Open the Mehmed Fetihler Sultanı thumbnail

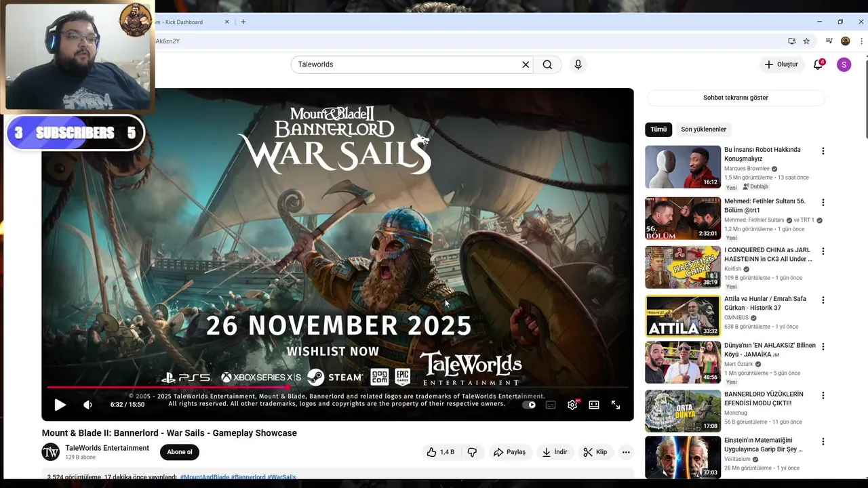click(683, 218)
